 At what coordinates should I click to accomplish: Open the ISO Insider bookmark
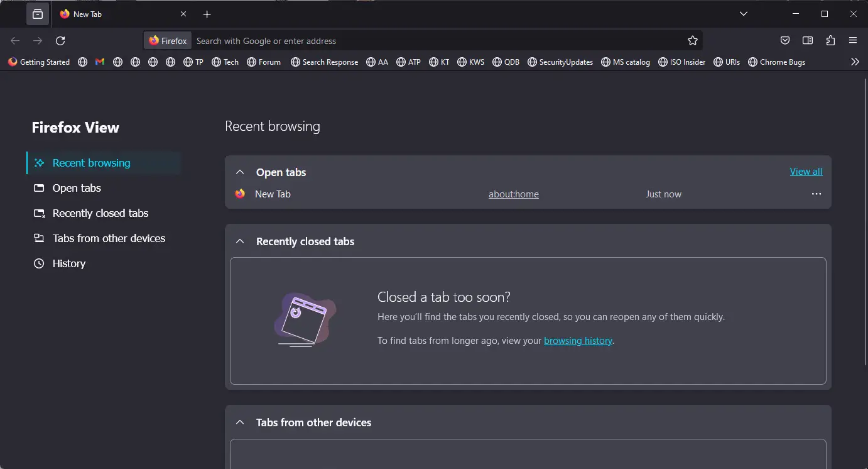pos(682,62)
